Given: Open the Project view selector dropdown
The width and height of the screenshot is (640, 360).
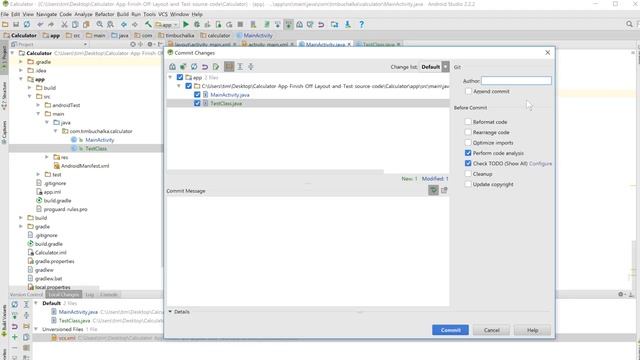Looking at the screenshot, I should [x=49, y=44].
